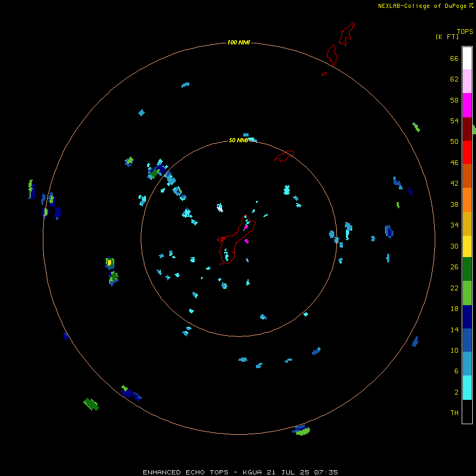Click the cyan 2 kft legend swatch
The width and height of the screenshot is (476, 476).
[467, 388]
